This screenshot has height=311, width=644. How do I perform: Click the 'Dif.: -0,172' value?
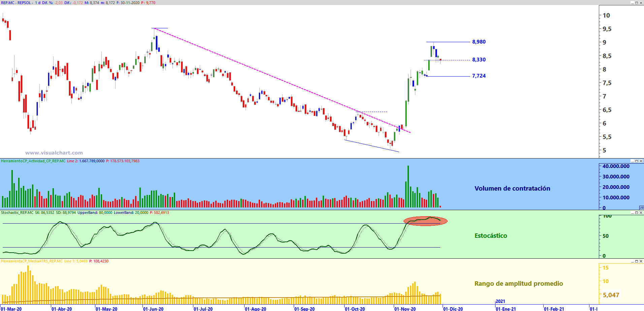click(73, 3)
